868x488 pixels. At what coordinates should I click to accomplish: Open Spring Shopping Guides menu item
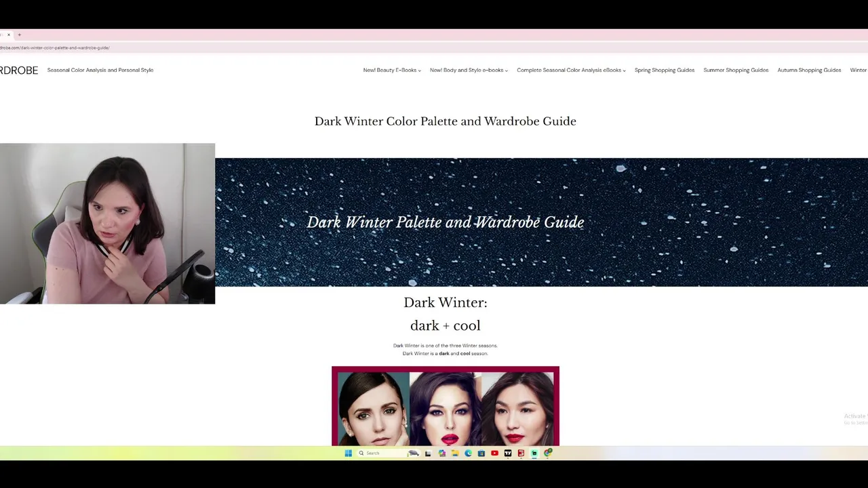tap(665, 70)
